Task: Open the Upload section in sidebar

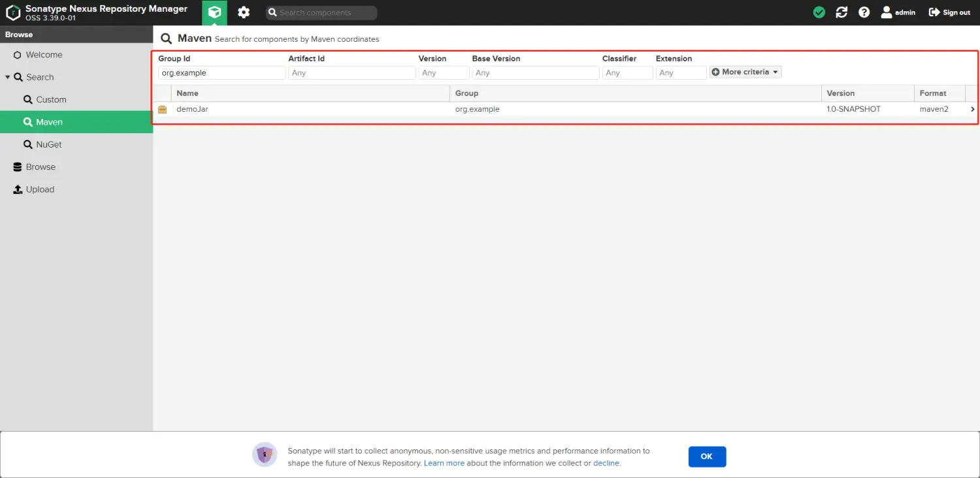Action: [x=40, y=189]
